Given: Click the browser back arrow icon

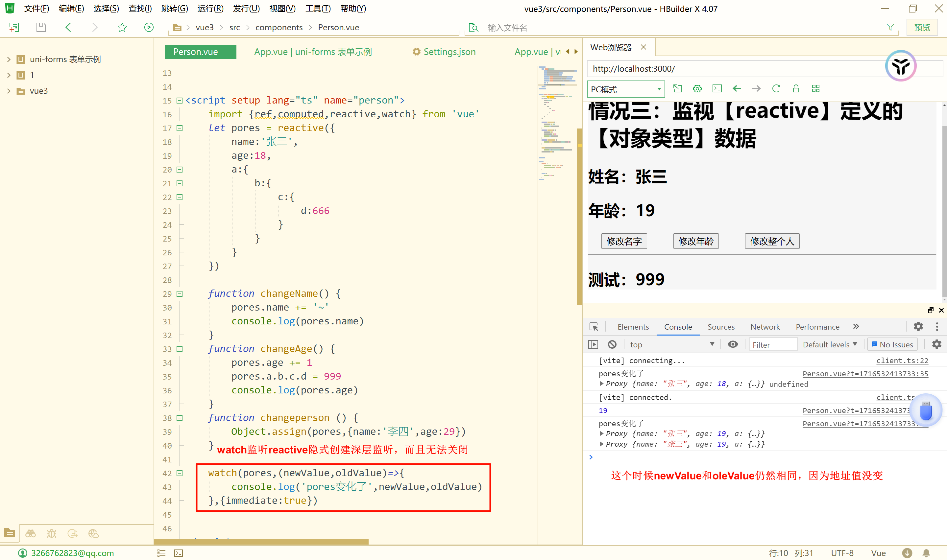Looking at the screenshot, I should pyautogui.click(x=736, y=89).
